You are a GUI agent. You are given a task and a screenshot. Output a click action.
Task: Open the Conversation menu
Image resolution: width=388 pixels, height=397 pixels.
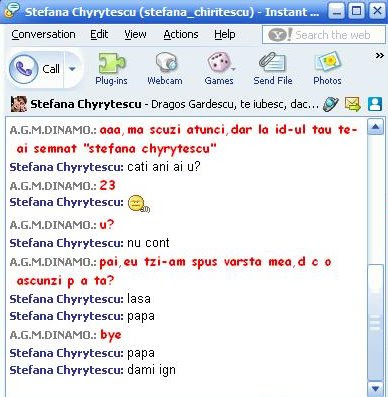tap(43, 34)
